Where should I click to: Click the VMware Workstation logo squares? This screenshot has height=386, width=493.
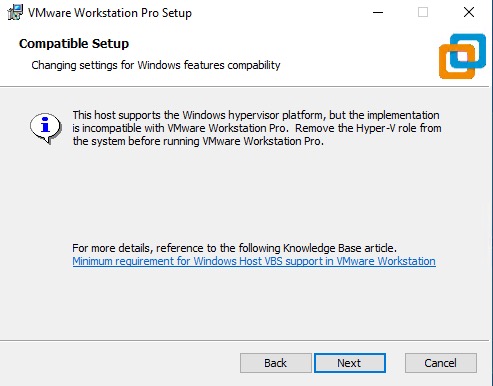[x=462, y=56]
